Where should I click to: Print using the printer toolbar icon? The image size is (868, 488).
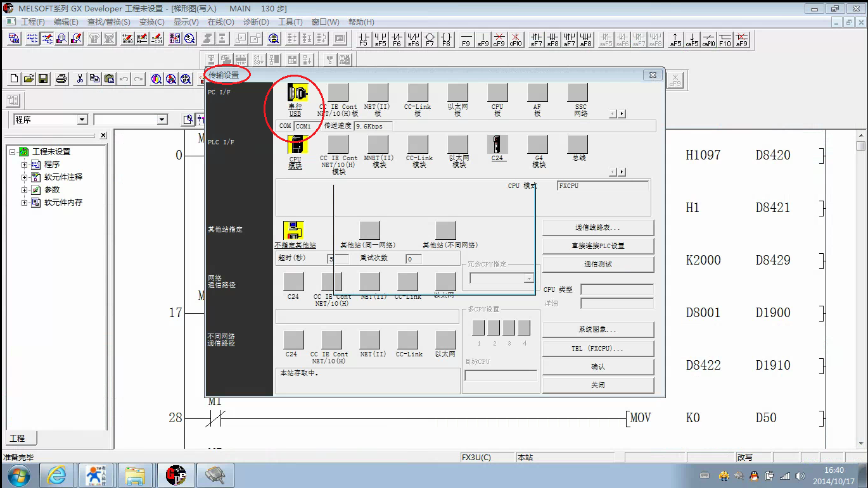(x=61, y=79)
